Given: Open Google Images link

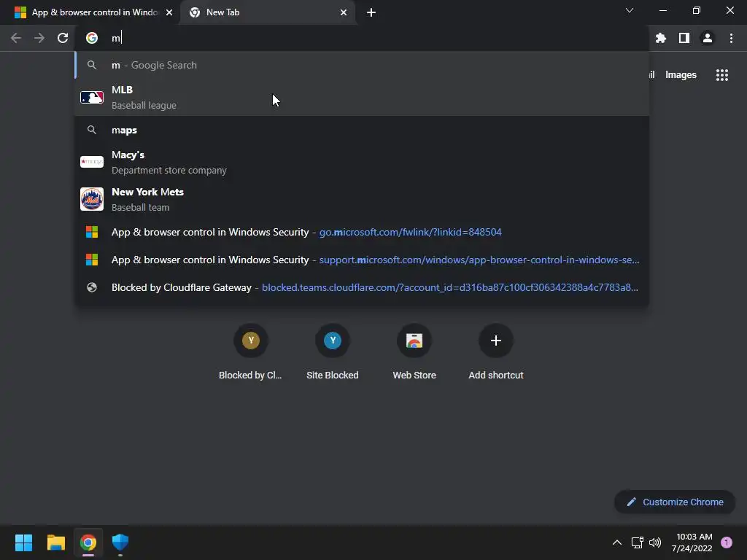Looking at the screenshot, I should tap(681, 75).
